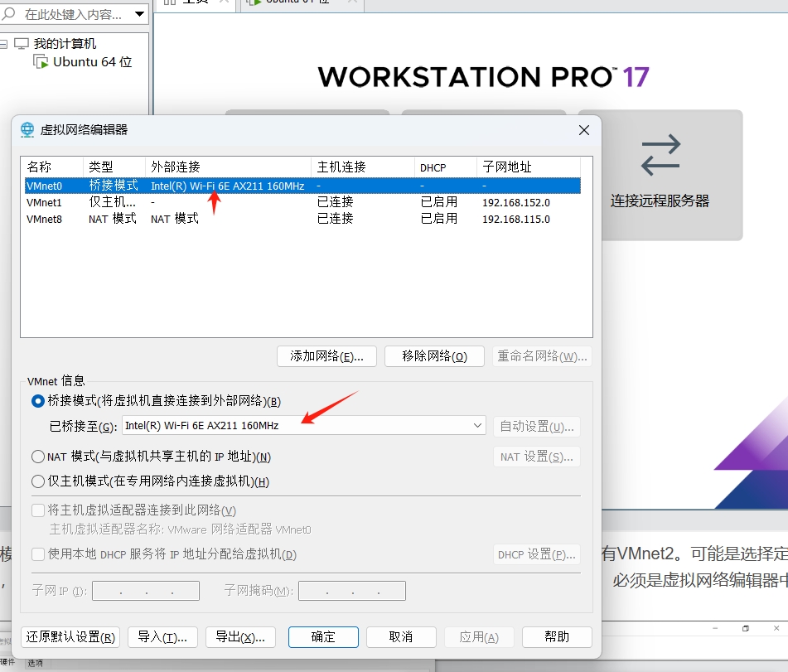Focus the 在此处键入内容 search field
788x672 pixels.
pos(74,14)
